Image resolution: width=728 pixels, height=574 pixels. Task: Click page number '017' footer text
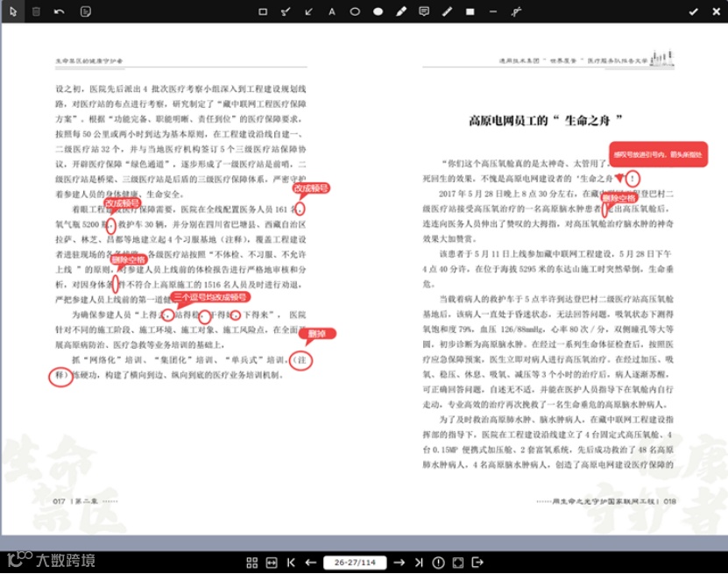[59, 501]
